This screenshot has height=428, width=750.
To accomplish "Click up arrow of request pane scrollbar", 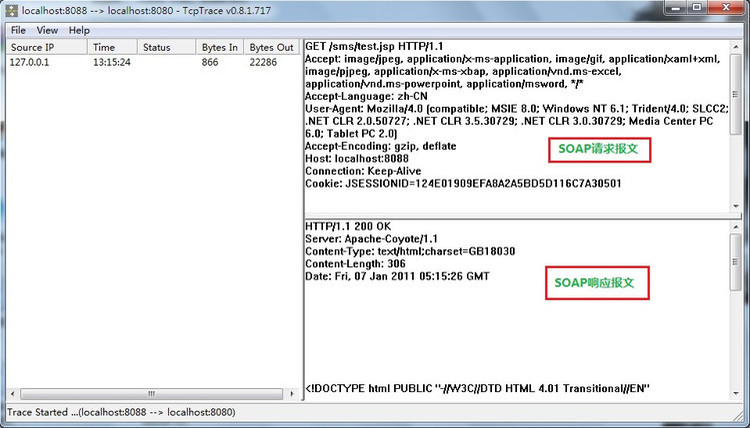I will coord(736,47).
